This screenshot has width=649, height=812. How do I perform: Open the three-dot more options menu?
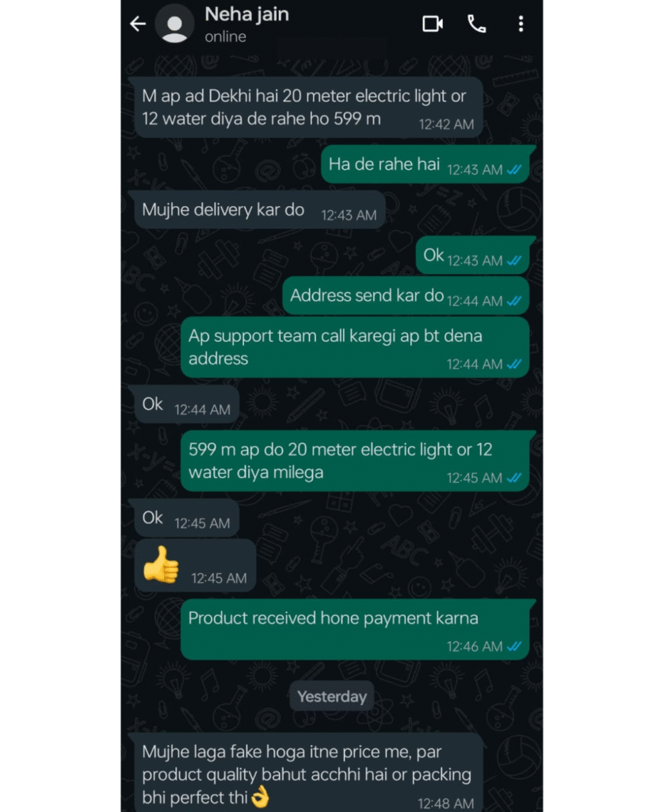tap(521, 24)
